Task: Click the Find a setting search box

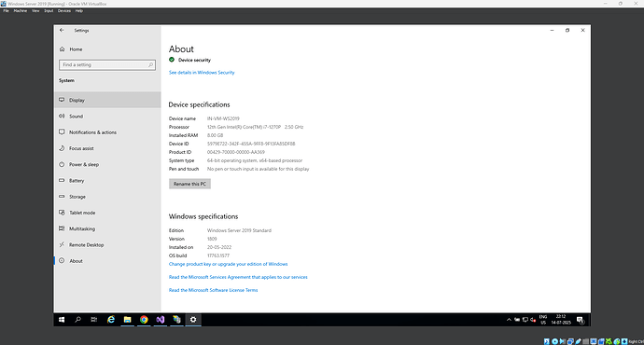Action: click(x=107, y=65)
